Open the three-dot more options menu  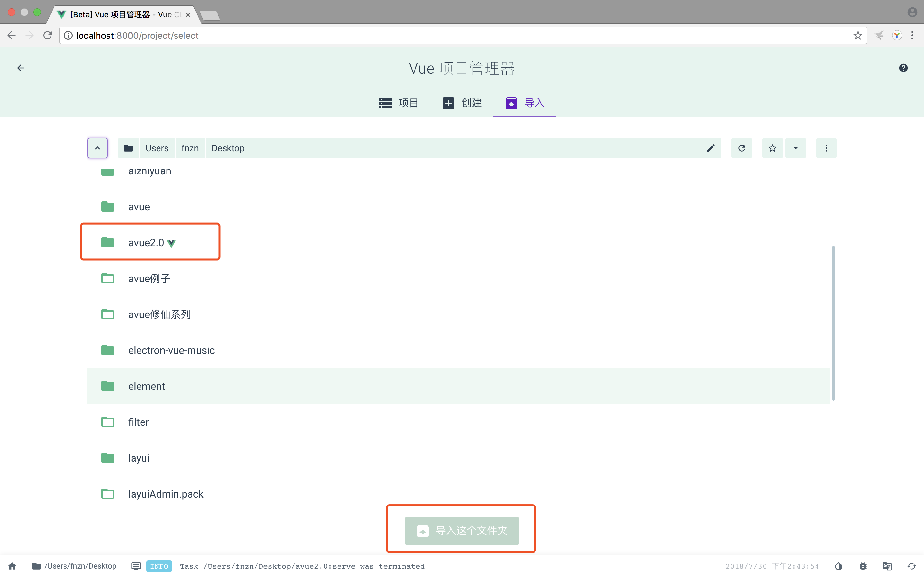(x=826, y=148)
